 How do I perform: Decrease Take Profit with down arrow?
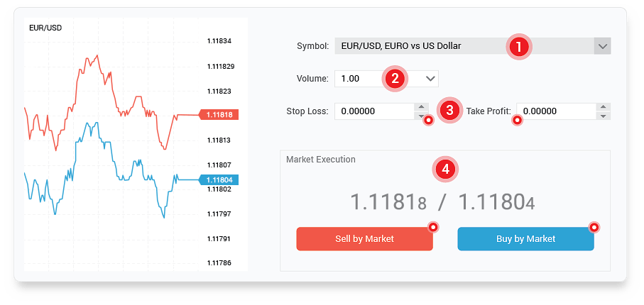click(603, 116)
